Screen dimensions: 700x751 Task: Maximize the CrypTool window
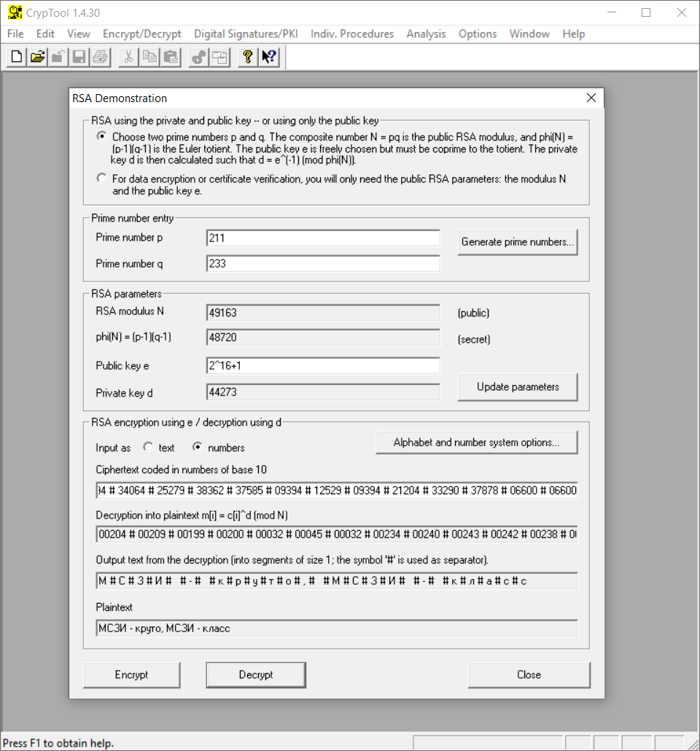click(646, 12)
